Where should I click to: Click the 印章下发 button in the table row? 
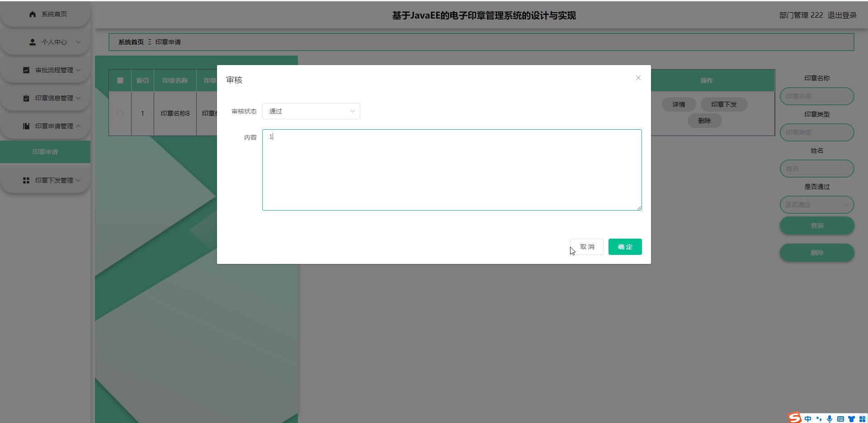coord(724,104)
